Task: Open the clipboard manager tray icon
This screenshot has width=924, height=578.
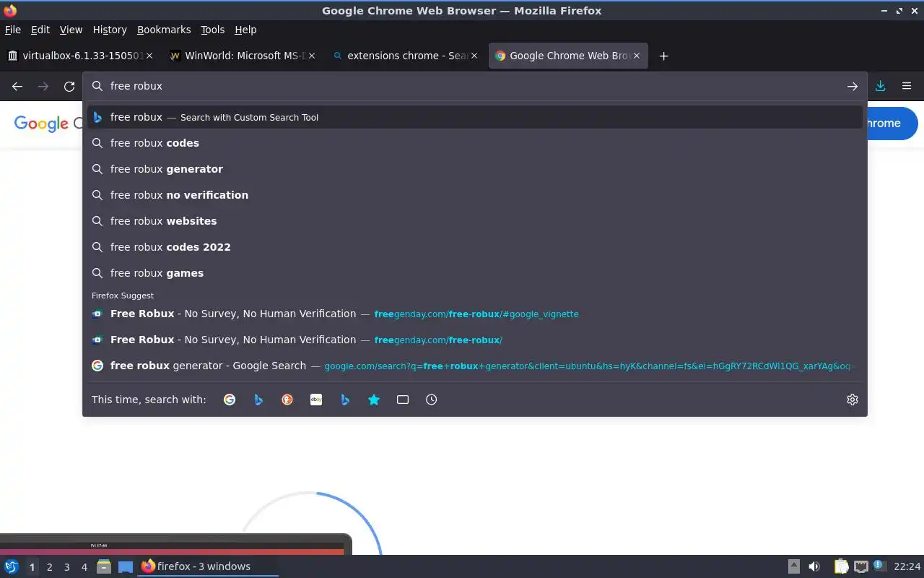Action: [842, 566]
